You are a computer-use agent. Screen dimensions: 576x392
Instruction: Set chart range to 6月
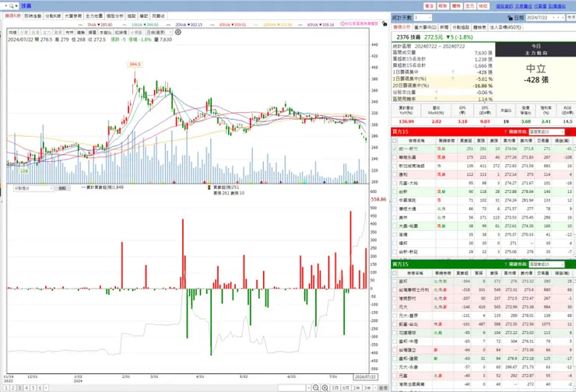pos(346,387)
